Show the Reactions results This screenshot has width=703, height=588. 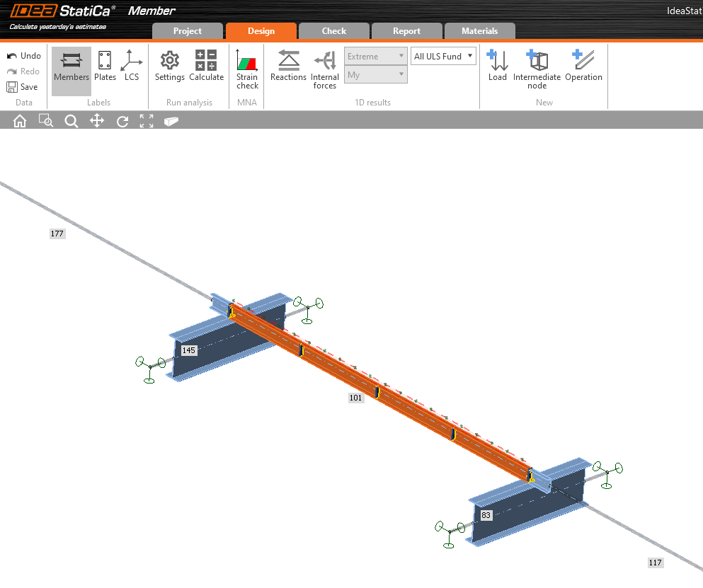pyautogui.click(x=287, y=68)
